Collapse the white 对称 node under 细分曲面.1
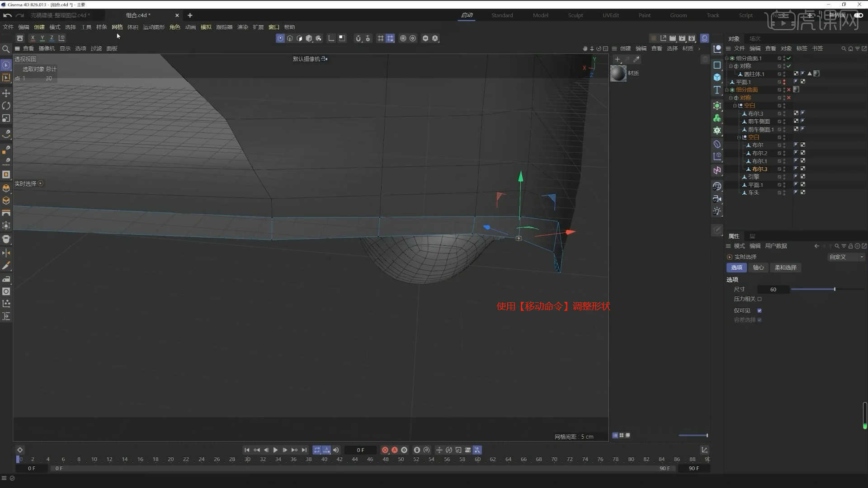Screen dimensions: 868x488 (731, 66)
